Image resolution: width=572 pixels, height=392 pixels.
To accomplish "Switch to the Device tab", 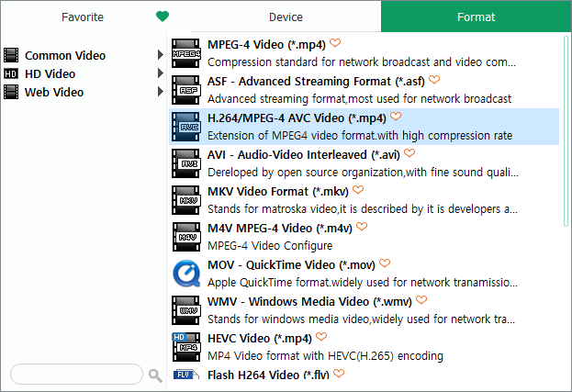I will [286, 17].
